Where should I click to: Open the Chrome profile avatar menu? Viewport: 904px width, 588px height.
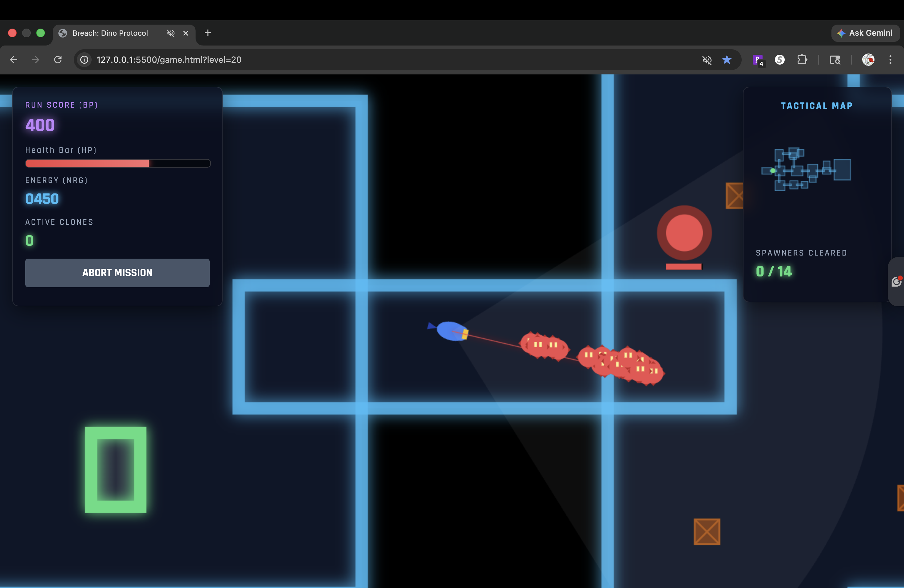tap(868, 60)
